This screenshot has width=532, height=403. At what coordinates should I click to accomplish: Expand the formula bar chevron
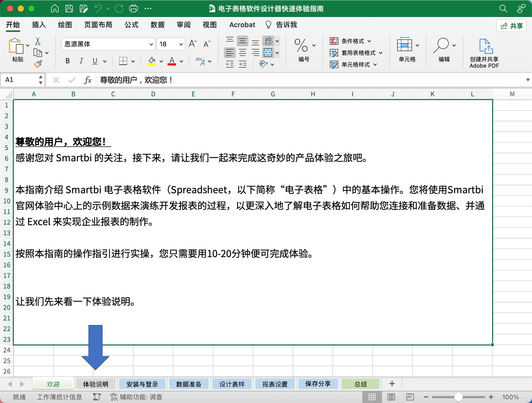coord(528,80)
